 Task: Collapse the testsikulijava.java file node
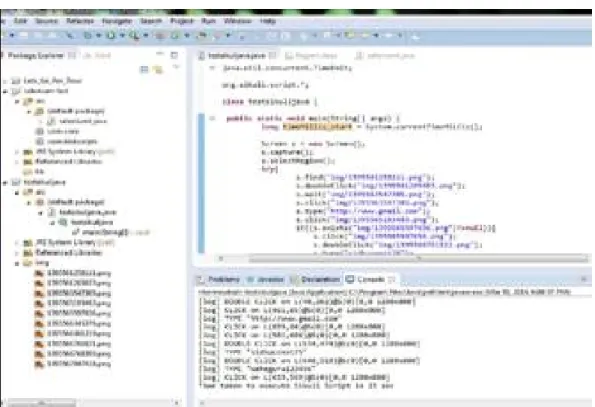[x=41, y=213]
